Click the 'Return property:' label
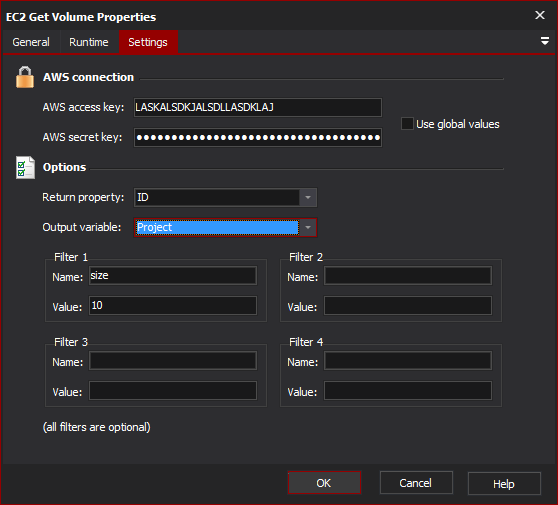The height and width of the screenshot is (505, 558). pyautogui.click(x=83, y=197)
